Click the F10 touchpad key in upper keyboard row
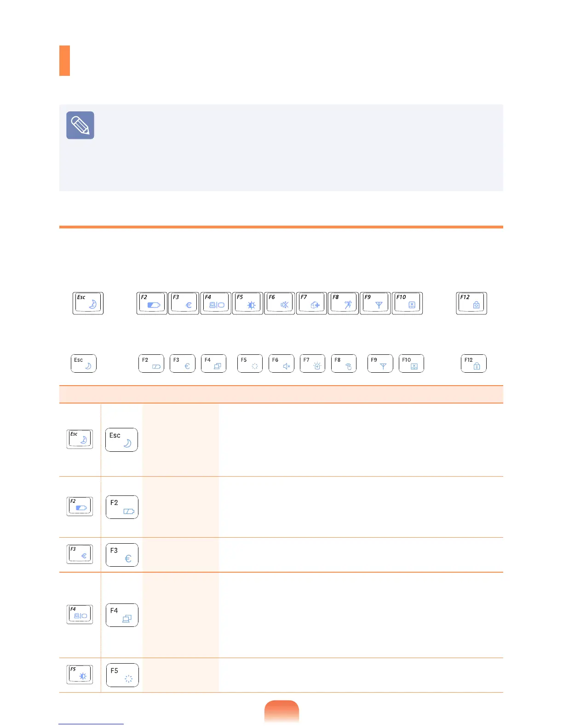This screenshot has width=563, height=728. [408, 303]
